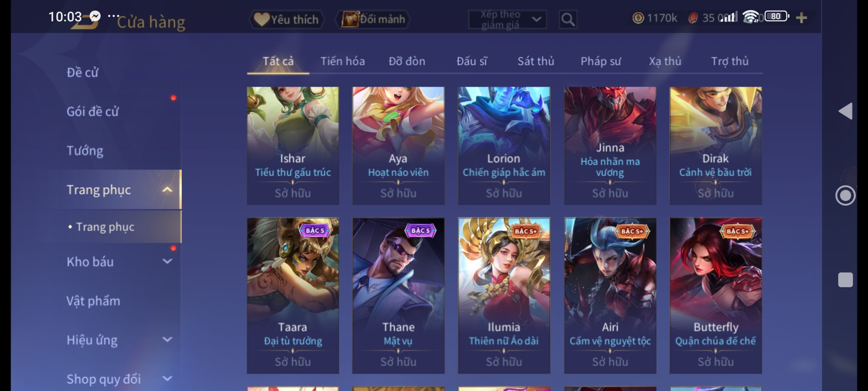Expand the Kho báu sidebar section

pyautogui.click(x=167, y=261)
